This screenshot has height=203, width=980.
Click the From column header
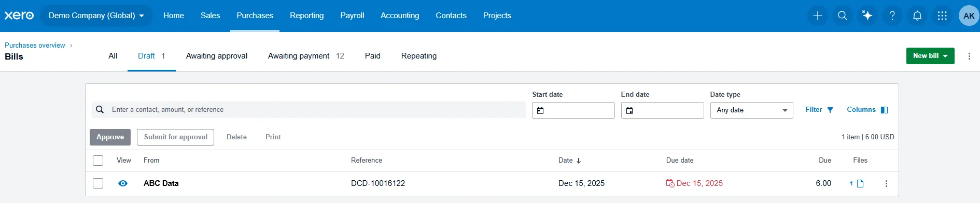151,161
